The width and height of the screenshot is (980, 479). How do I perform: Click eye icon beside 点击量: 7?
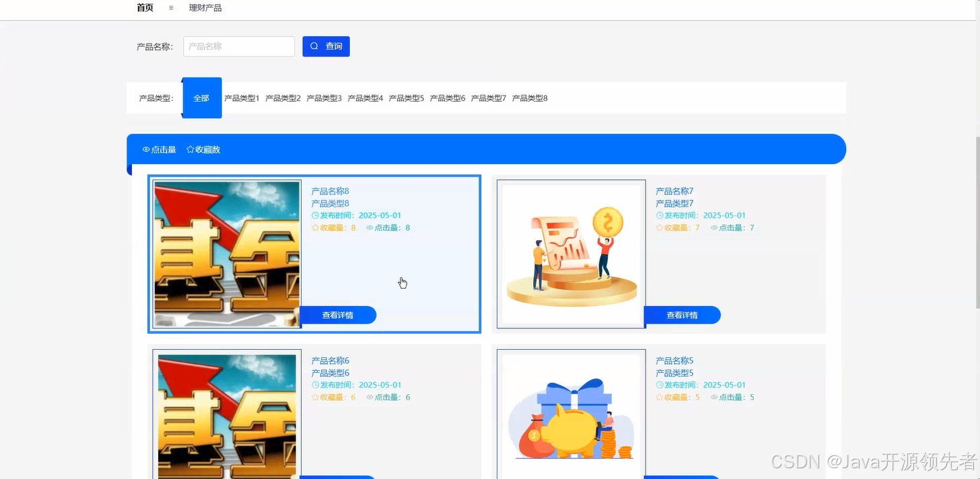pyautogui.click(x=714, y=227)
